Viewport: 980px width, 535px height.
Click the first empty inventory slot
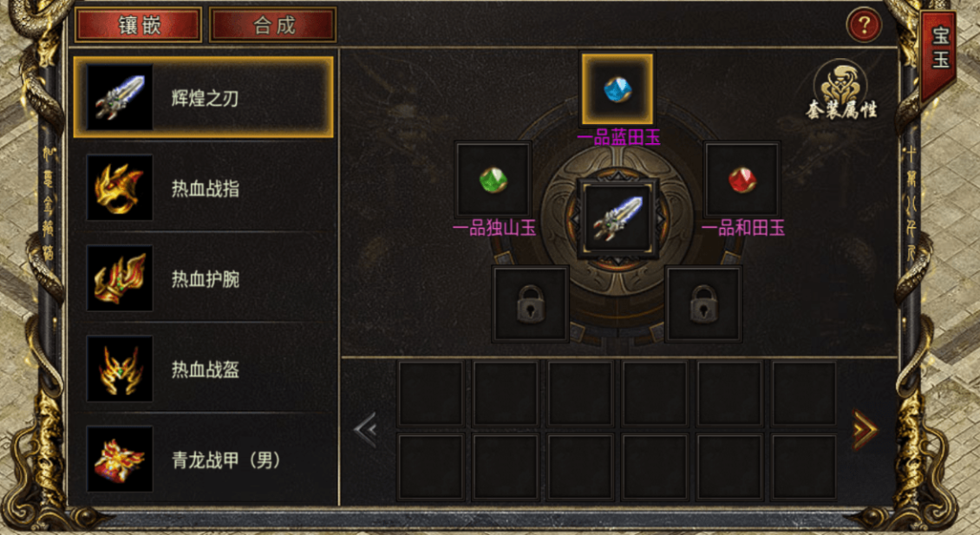tap(431, 394)
